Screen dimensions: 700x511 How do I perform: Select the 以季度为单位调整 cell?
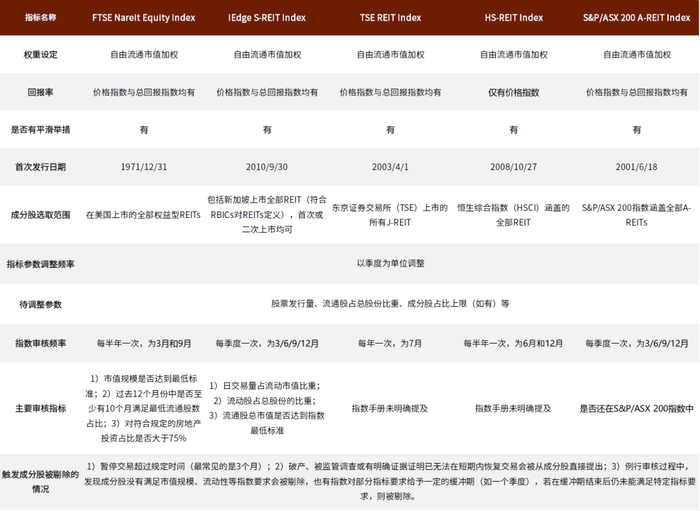pyautogui.click(x=391, y=263)
